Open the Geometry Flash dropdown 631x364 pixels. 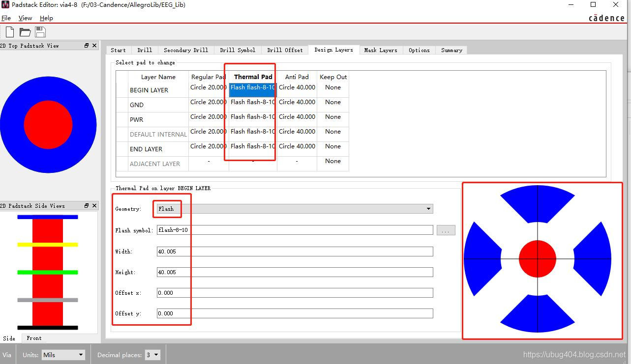tap(295, 209)
